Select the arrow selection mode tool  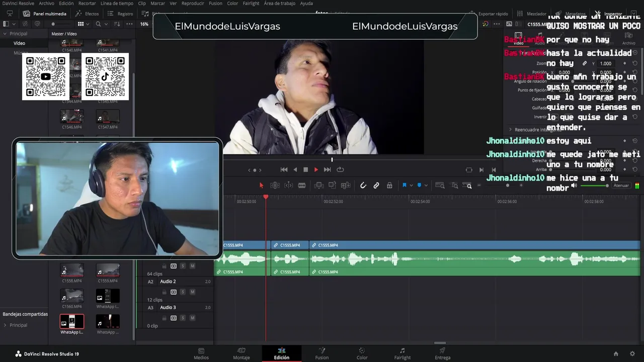click(x=261, y=186)
